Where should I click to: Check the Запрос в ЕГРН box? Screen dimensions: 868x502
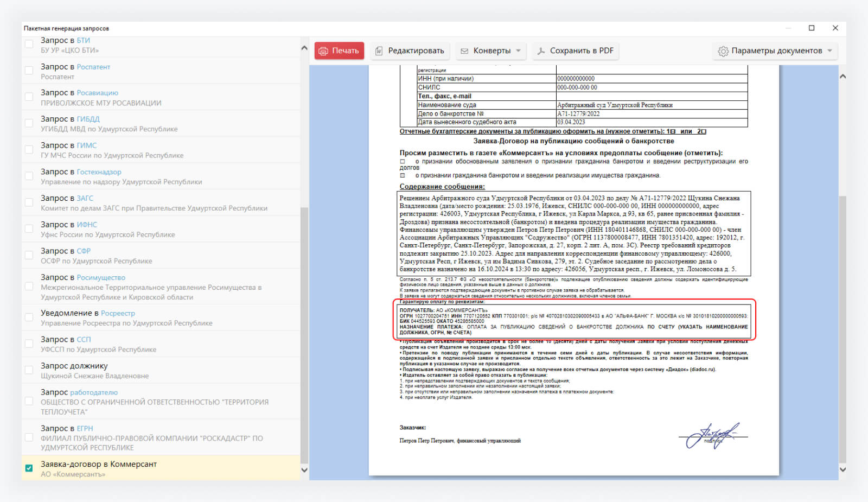coord(29,437)
